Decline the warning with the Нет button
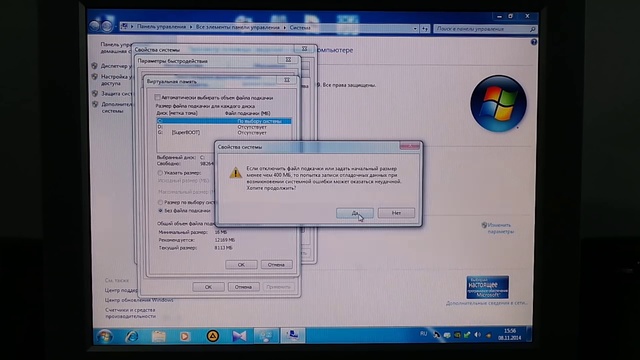 pos(396,213)
